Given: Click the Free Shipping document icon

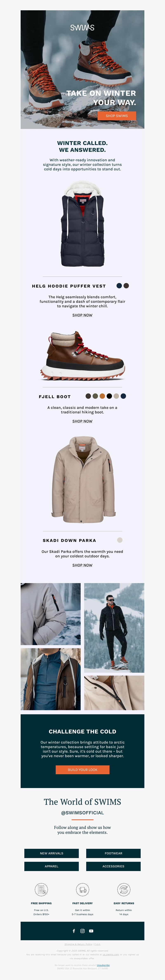Looking at the screenshot, I should coord(41,890).
